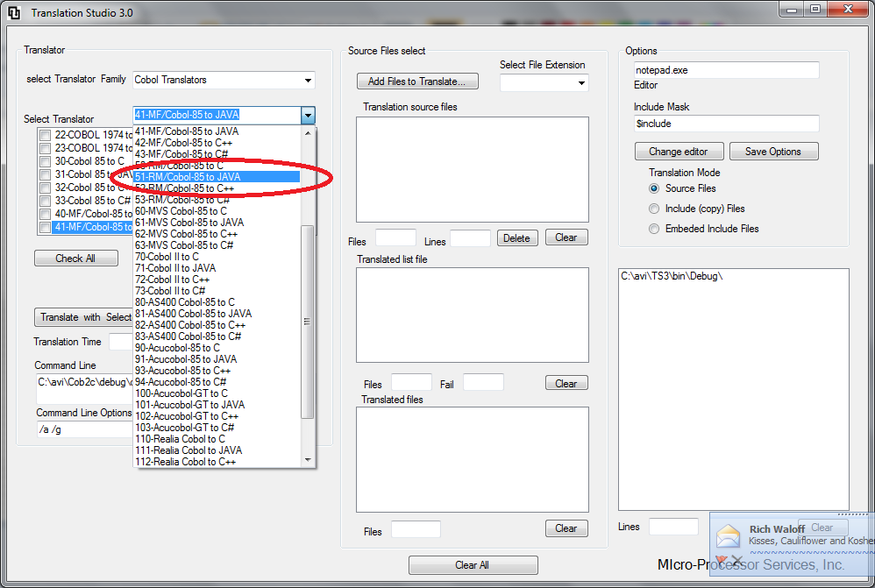
Task: Choose 81-AS400 Cobol-85 to JAVA
Action: [x=217, y=314]
